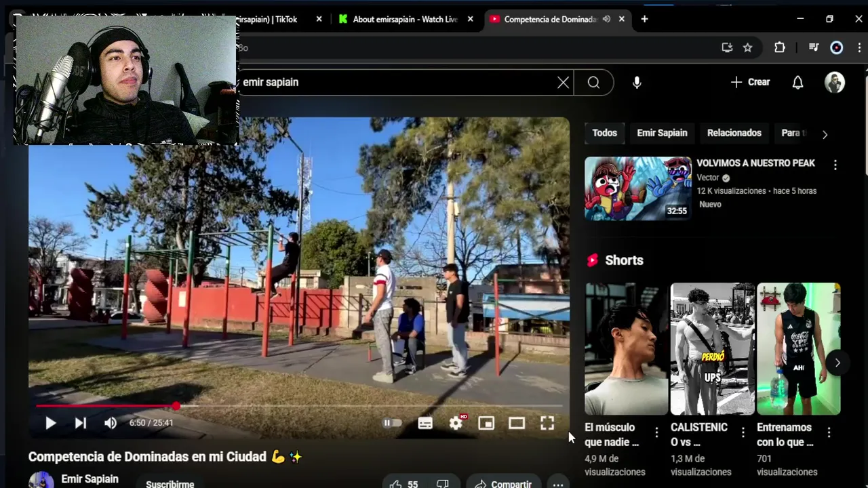
Task: Open menu for 'Entrenamos con lo que' short
Action: click(829, 432)
